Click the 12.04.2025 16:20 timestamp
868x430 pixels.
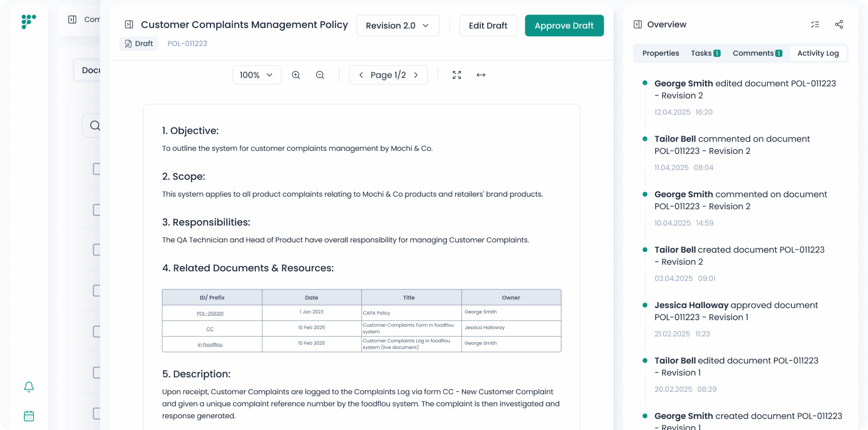click(683, 112)
